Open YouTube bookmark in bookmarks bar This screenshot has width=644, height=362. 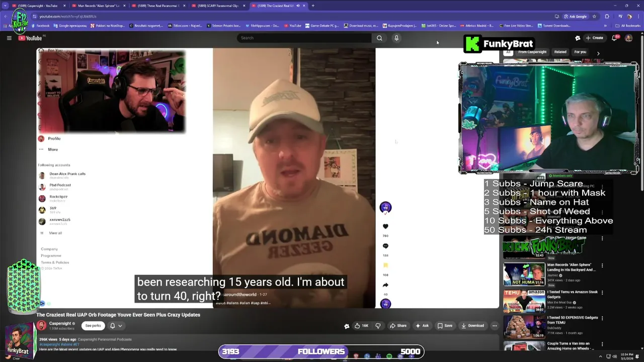click(x=293, y=26)
